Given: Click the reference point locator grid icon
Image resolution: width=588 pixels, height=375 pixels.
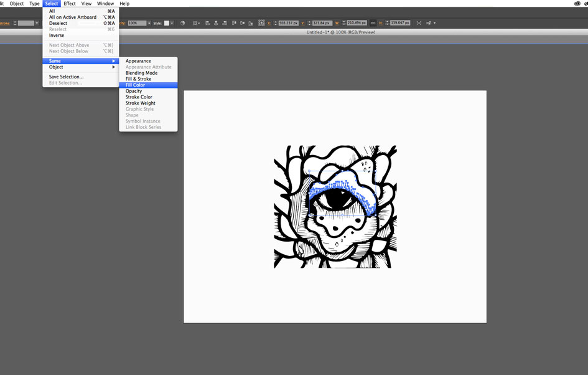Looking at the screenshot, I should click(x=261, y=23).
